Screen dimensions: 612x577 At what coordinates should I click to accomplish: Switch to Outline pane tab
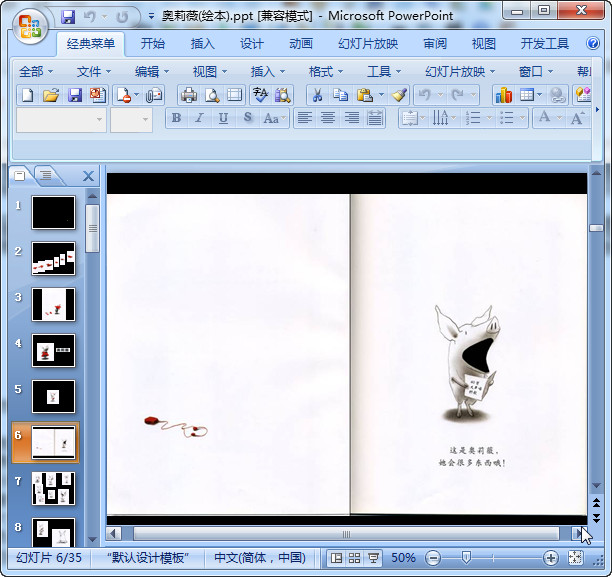click(x=46, y=175)
